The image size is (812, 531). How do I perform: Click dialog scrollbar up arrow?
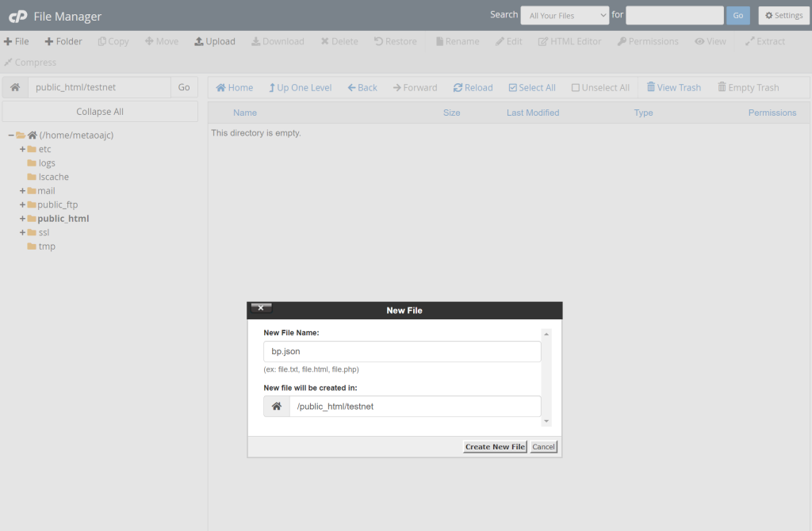(x=546, y=334)
